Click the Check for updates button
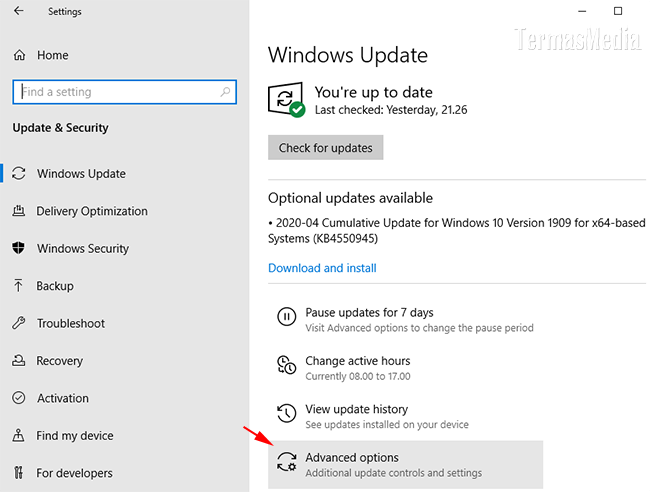Screen dimensions: 650x492 point(325,148)
